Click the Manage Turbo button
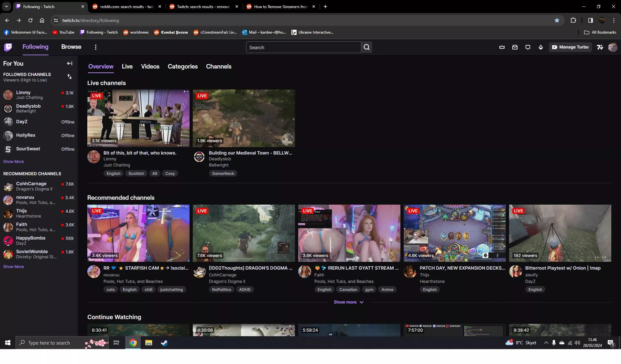This screenshot has width=621, height=364. click(570, 47)
